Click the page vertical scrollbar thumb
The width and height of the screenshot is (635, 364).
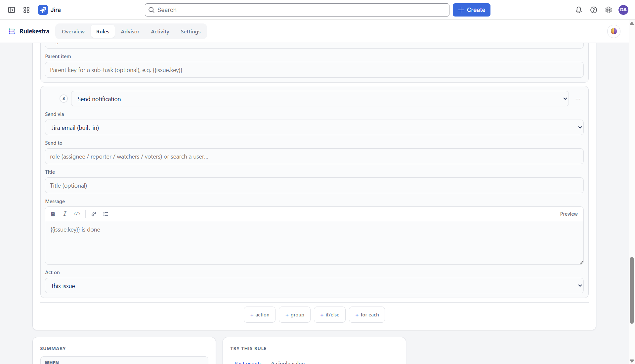[x=632, y=290]
